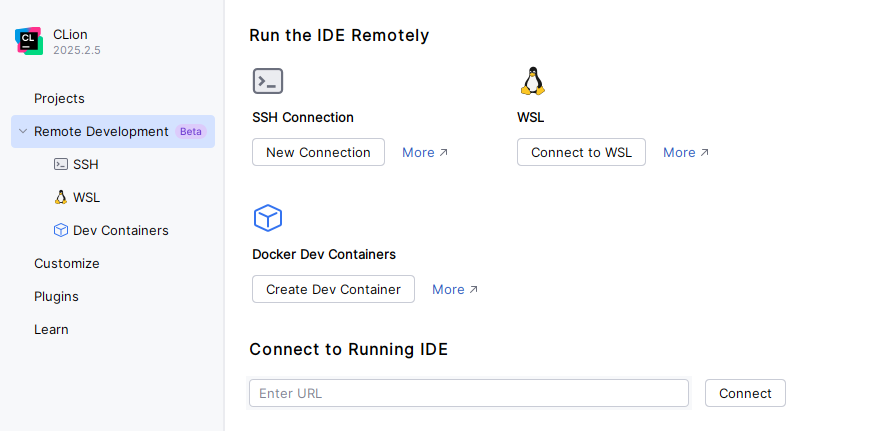This screenshot has height=431, width=869.
Task: Open the More link for Docker Dev Containers
Action: [454, 289]
